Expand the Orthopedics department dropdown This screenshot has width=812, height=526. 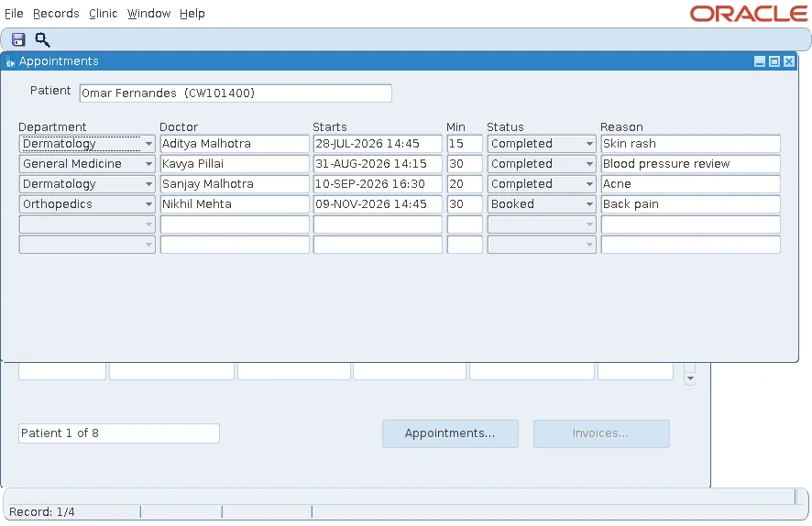pos(148,204)
